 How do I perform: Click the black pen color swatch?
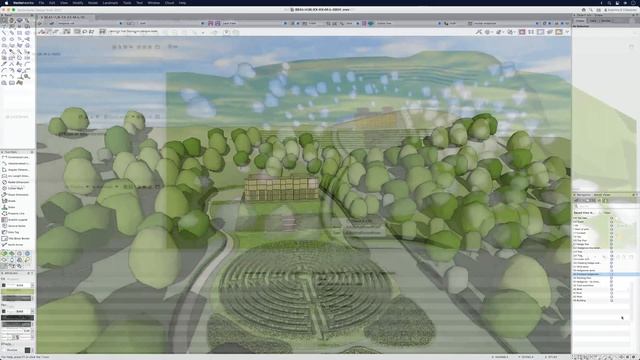click(17, 318)
